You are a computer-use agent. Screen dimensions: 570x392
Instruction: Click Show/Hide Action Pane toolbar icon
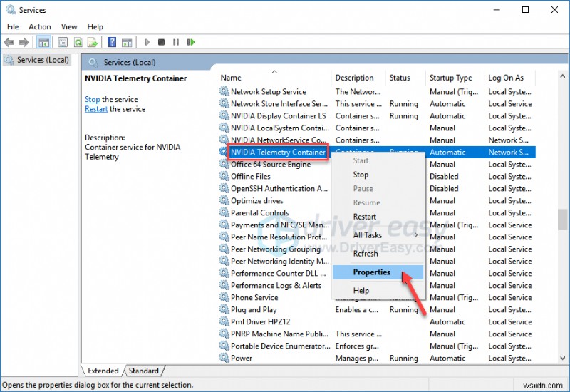pyautogui.click(x=127, y=43)
